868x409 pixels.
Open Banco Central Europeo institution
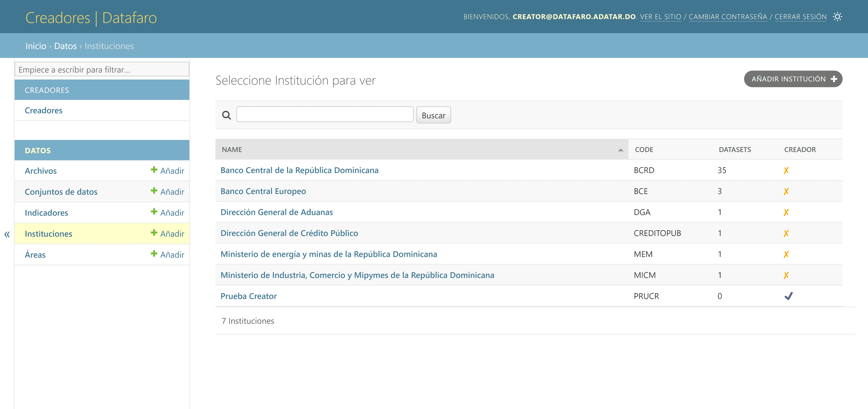(x=263, y=191)
